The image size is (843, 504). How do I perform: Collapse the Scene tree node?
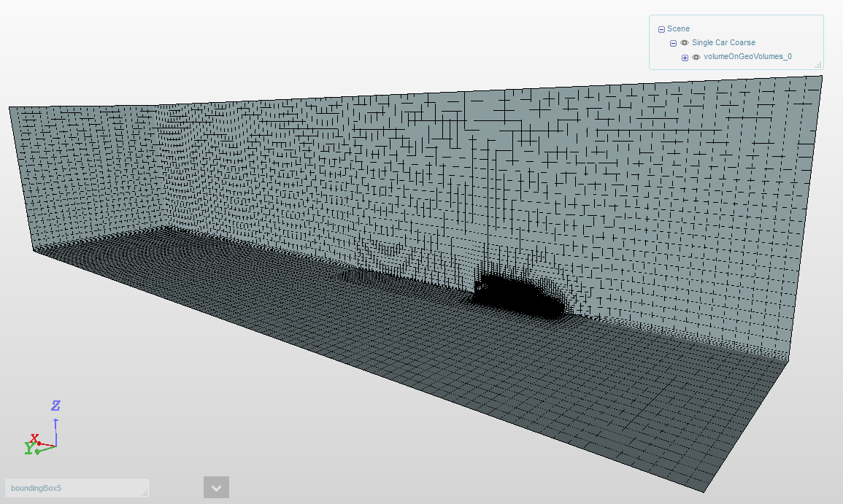coord(661,30)
